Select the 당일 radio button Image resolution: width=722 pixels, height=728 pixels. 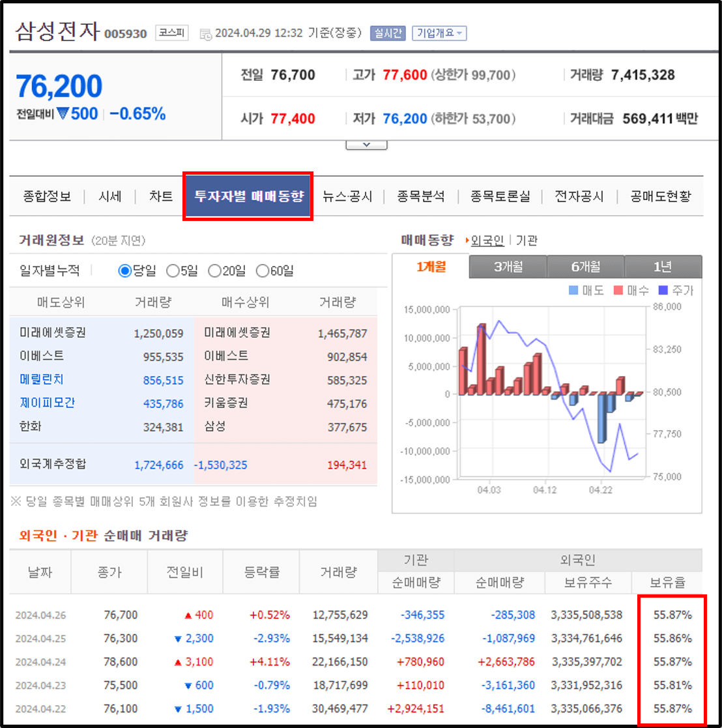click(x=124, y=270)
